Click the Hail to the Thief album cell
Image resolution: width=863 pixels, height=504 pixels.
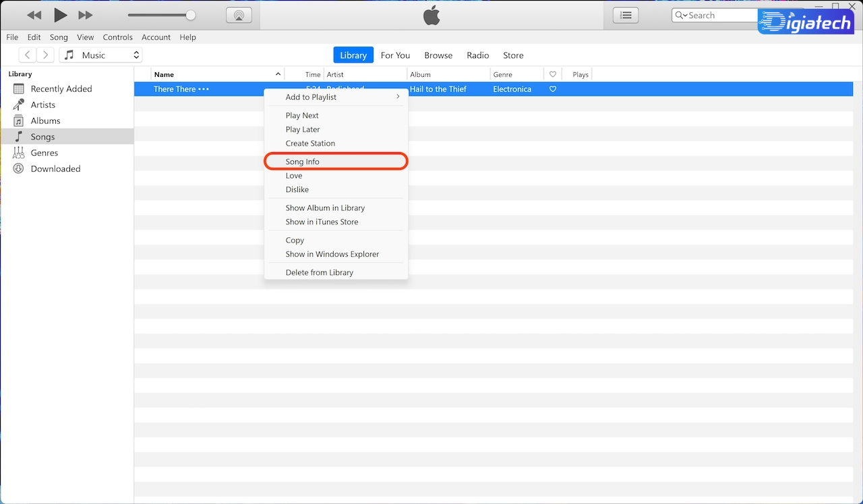coord(438,89)
